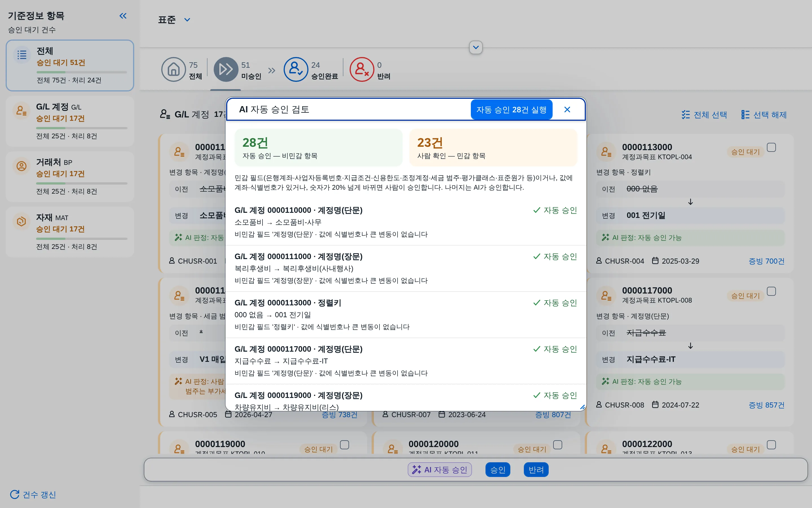Click the 전체 progress bar in sidebar
The image size is (812, 508).
pos(81,72)
